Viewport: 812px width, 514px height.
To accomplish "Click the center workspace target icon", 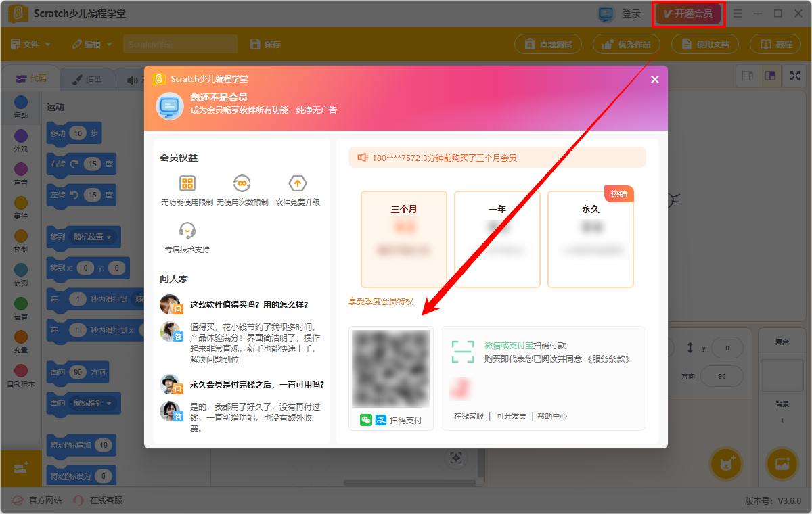I will [457, 458].
